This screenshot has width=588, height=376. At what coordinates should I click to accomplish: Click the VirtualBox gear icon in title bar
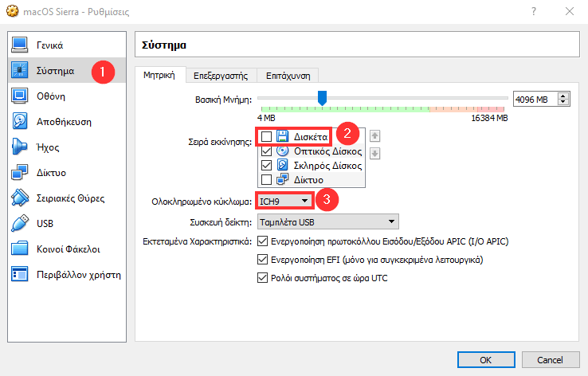[x=13, y=11]
